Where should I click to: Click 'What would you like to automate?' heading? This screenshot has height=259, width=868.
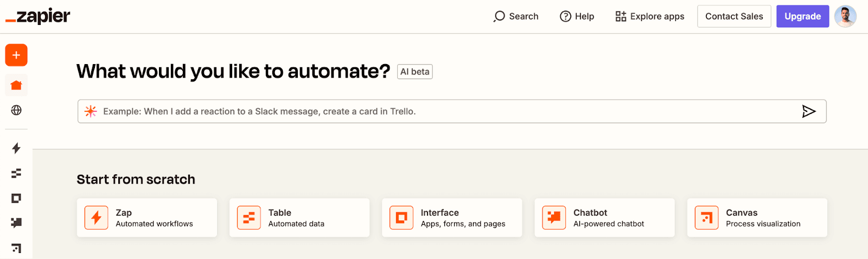pyautogui.click(x=233, y=71)
